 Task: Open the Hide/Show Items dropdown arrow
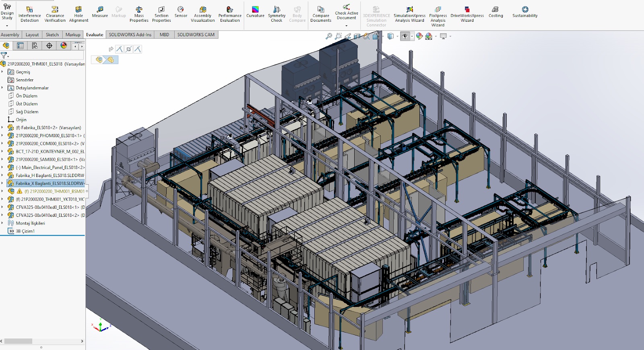pos(412,36)
